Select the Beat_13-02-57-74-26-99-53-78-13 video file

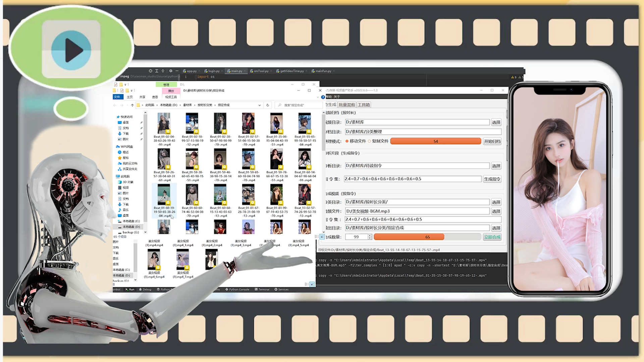[x=305, y=201]
